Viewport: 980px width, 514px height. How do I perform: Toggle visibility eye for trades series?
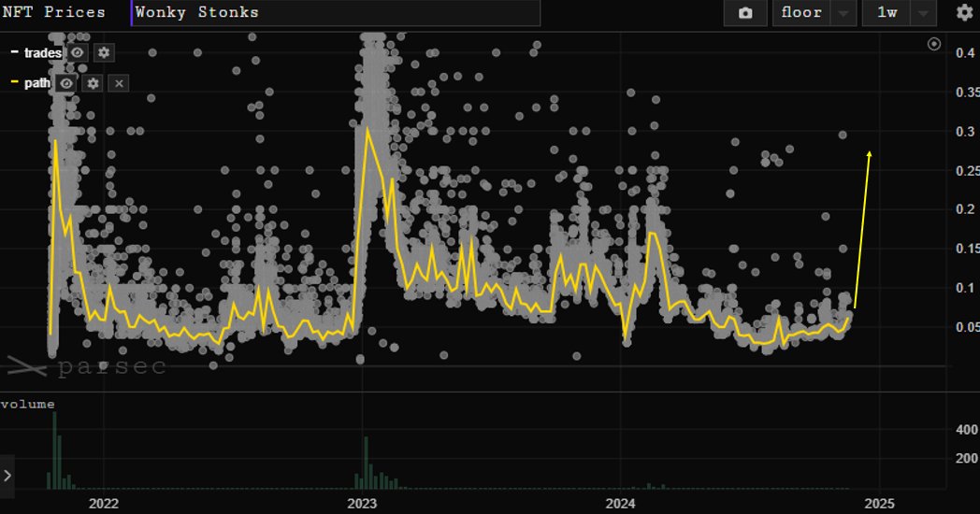[77, 52]
